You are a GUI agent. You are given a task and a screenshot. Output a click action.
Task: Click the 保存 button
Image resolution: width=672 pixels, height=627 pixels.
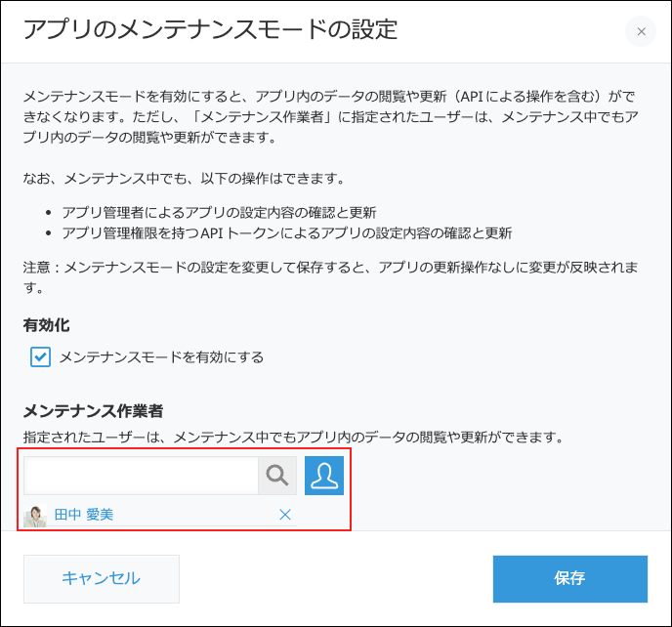pyautogui.click(x=570, y=578)
